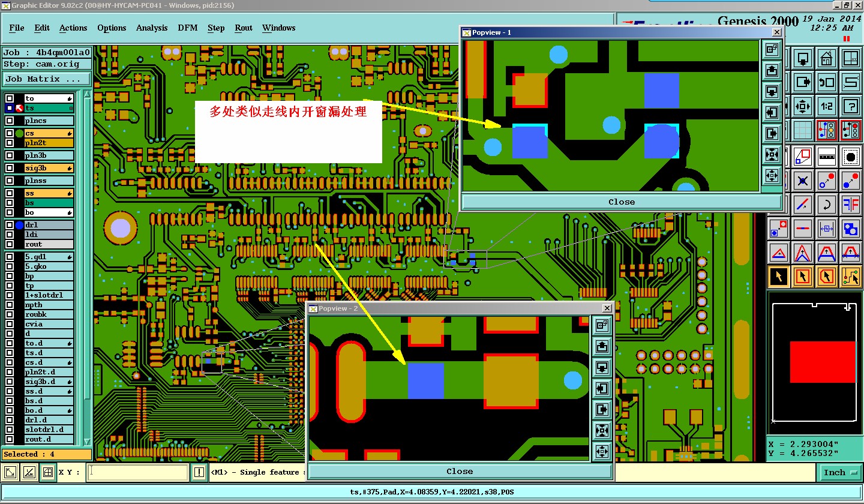The image size is (864, 504).
Task: Click the dimension marker icon
Action: click(826, 228)
